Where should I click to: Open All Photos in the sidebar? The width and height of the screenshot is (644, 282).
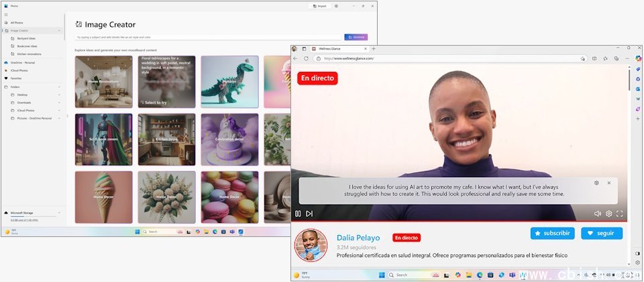pos(17,22)
